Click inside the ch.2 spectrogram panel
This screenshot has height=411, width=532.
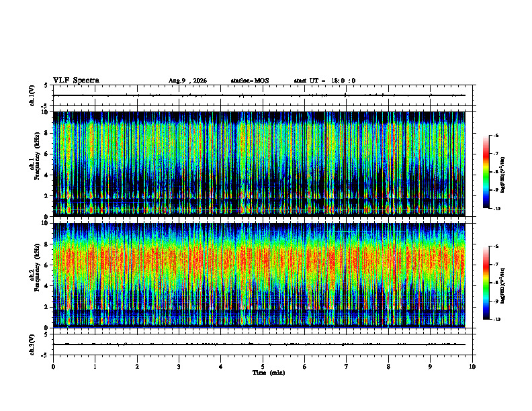pos(259,275)
